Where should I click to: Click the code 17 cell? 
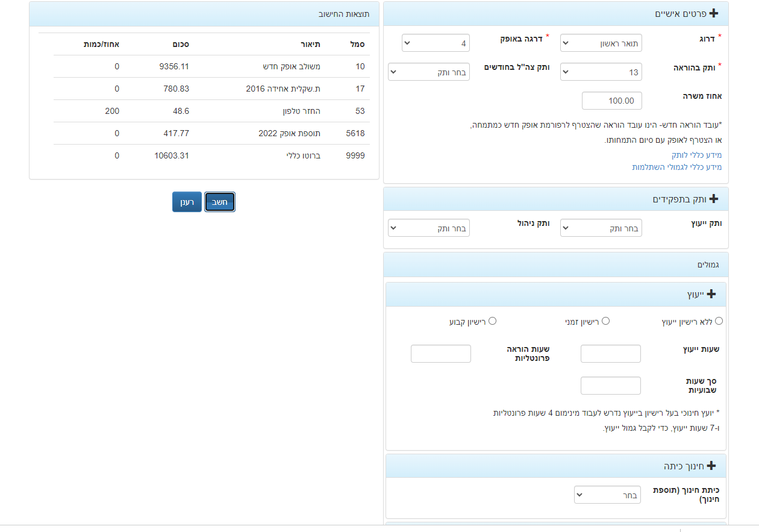(x=360, y=89)
